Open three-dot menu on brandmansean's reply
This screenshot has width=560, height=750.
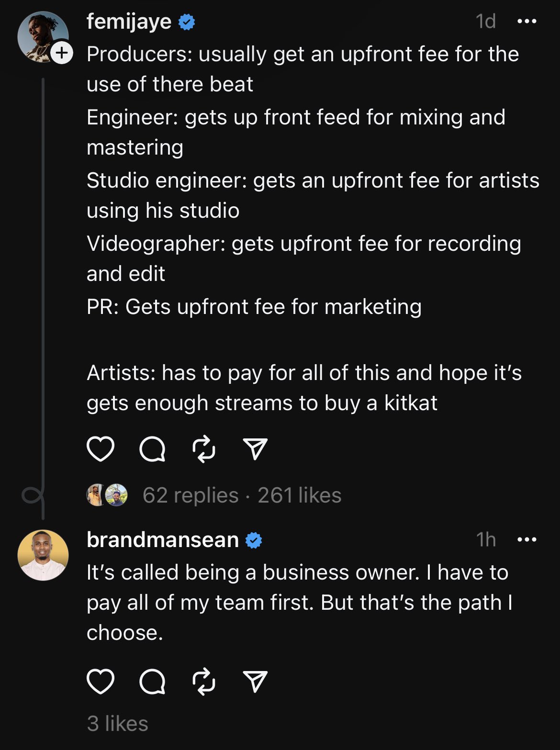[527, 539]
